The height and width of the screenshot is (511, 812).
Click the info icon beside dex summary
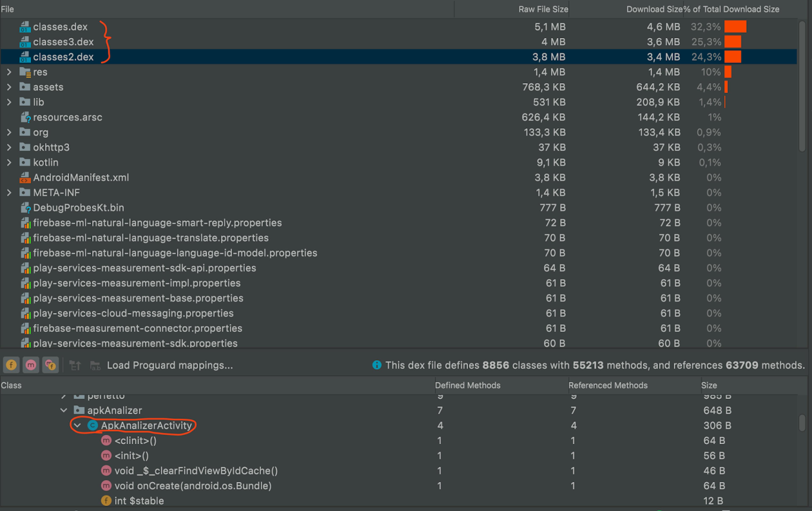377,365
